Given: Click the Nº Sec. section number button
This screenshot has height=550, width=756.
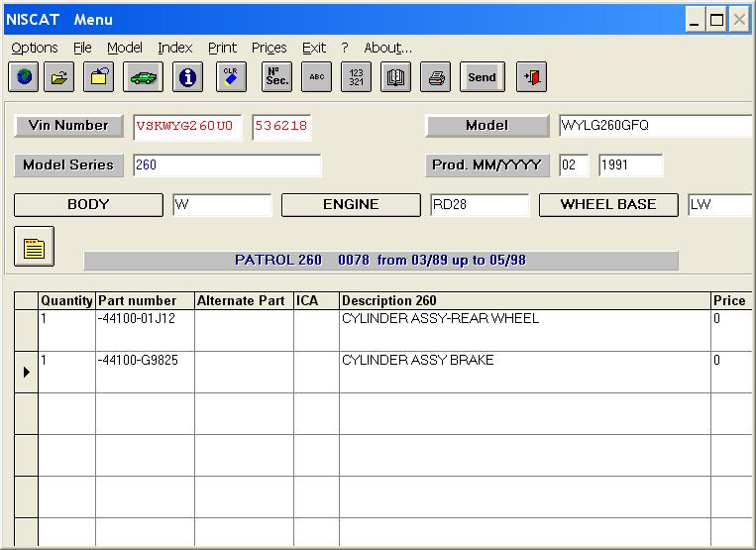Looking at the screenshot, I should click(276, 76).
